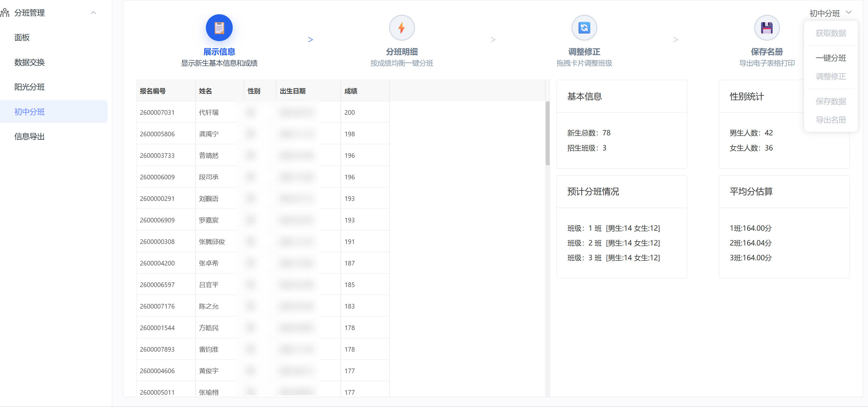The image size is (868, 407).
Task: Collapse the 分班管理 sidebar group chevron
Action: click(93, 13)
